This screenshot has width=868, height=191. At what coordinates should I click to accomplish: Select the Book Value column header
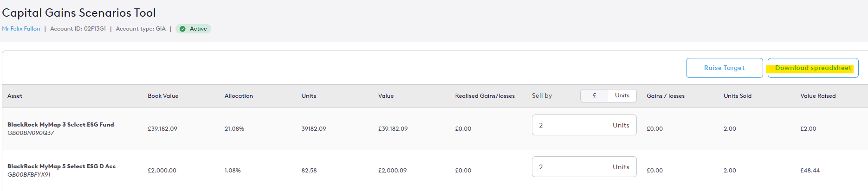pos(163,96)
